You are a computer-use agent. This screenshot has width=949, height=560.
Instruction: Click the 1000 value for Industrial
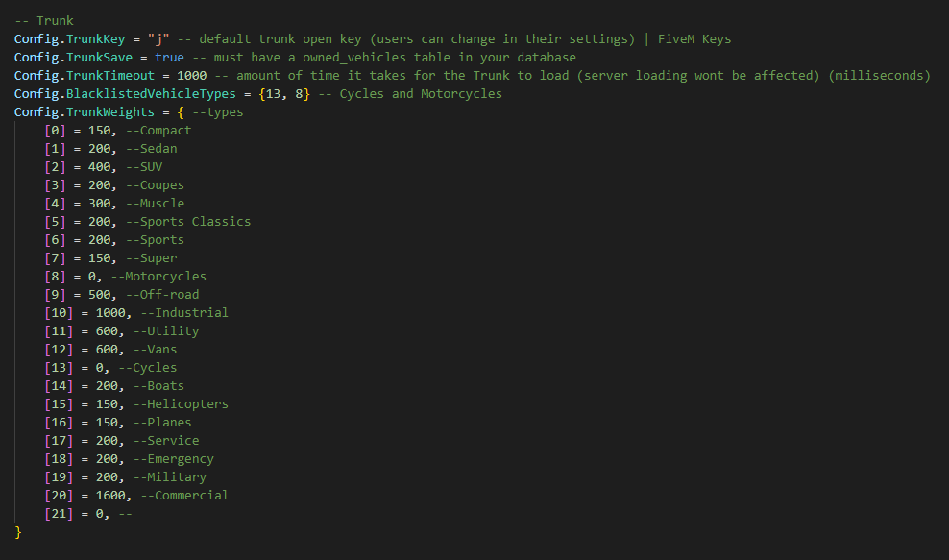click(x=110, y=313)
